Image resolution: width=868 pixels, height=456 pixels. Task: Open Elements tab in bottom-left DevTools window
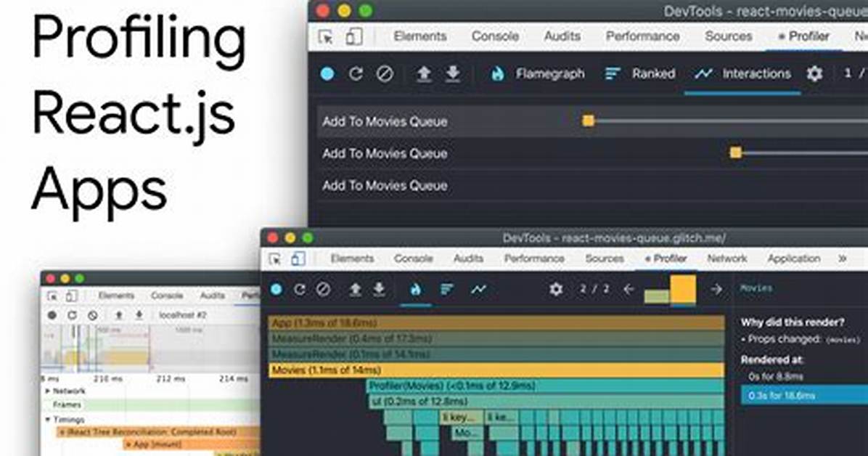(x=116, y=296)
